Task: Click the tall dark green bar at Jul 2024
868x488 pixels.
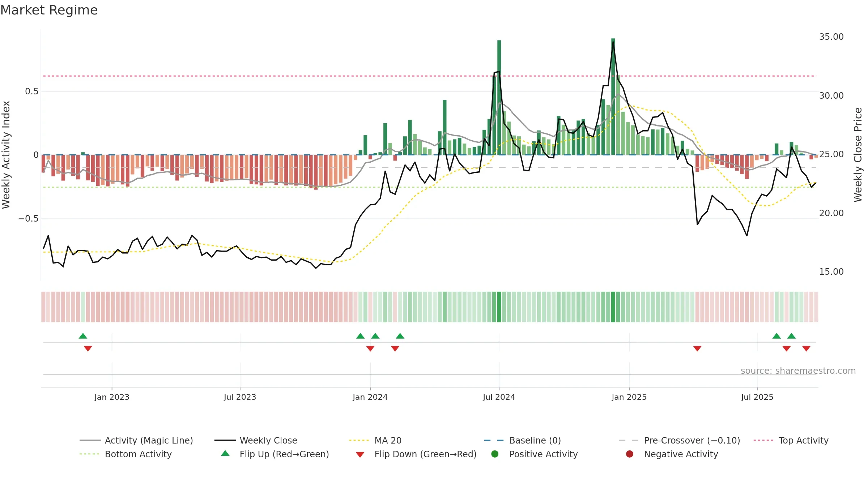Action: (499, 98)
